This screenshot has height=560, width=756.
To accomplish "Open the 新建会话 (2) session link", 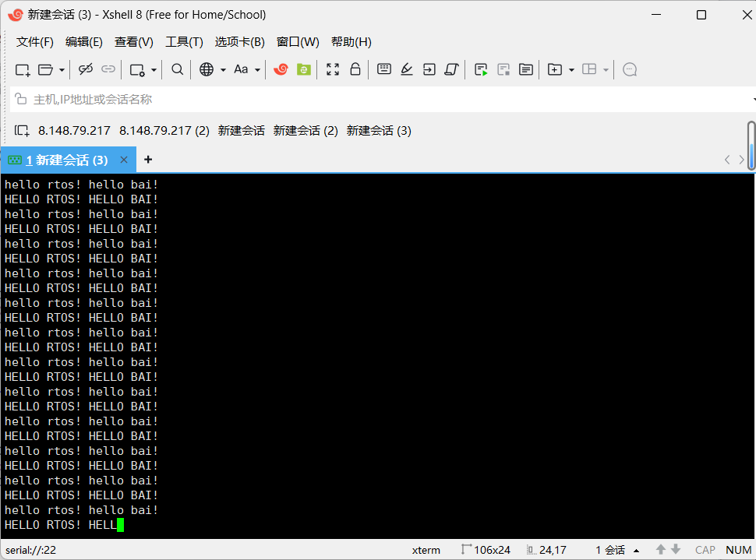I will [x=306, y=131].
